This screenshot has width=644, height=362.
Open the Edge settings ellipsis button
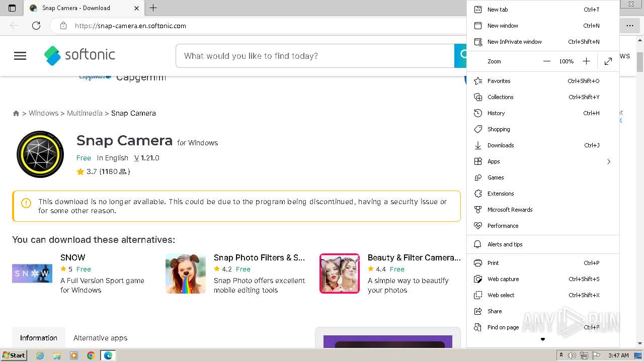coord(629,26)
